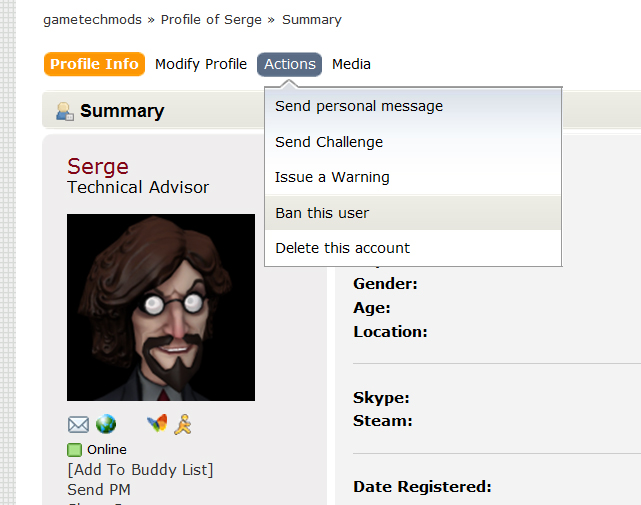Click the Send PM link
The width and height of the screenshot is (641, 505).
point(99,489)
